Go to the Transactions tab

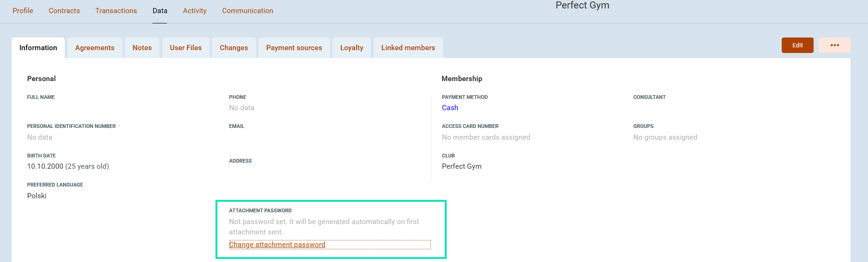pos(116,11)
